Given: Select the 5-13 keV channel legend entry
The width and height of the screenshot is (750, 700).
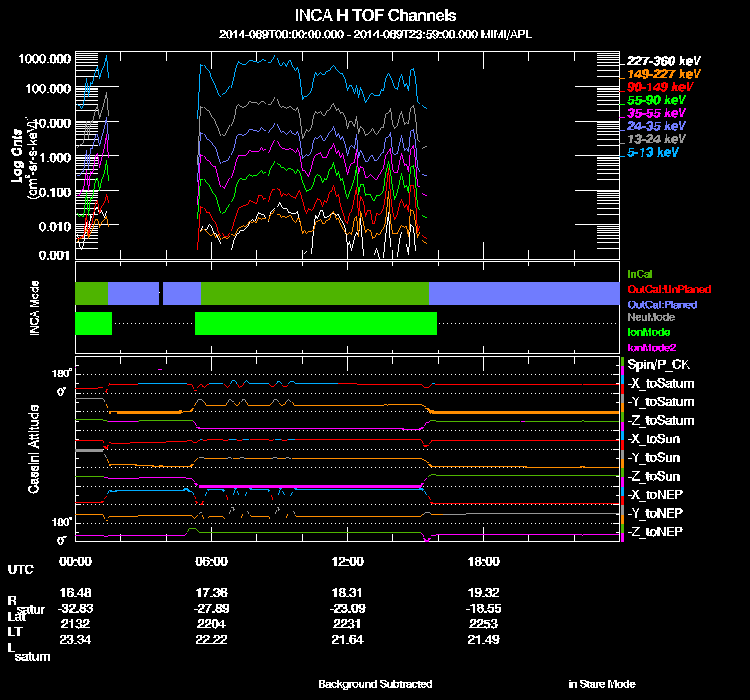Looking at the screenshot, I should tap(653, 152).
